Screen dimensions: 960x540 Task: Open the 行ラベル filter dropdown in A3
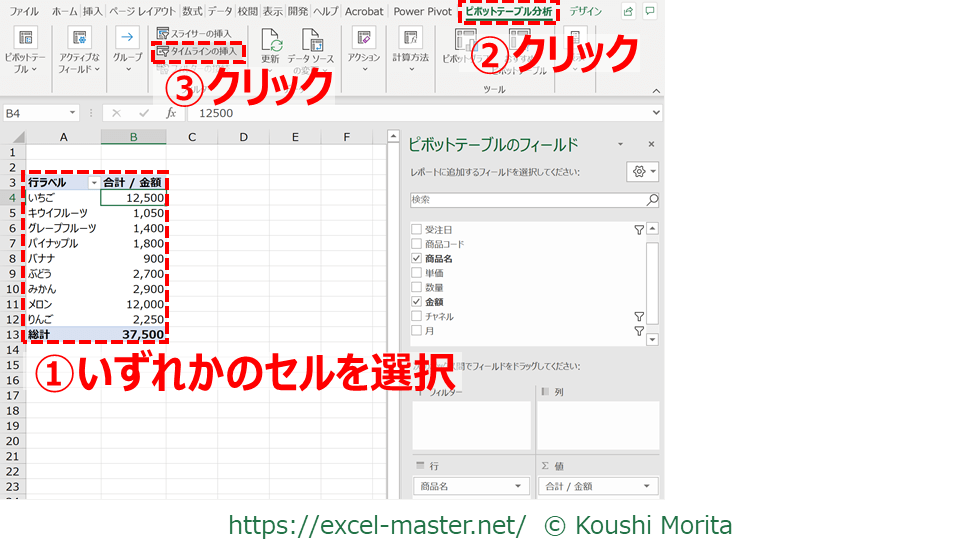click(94, 183)
